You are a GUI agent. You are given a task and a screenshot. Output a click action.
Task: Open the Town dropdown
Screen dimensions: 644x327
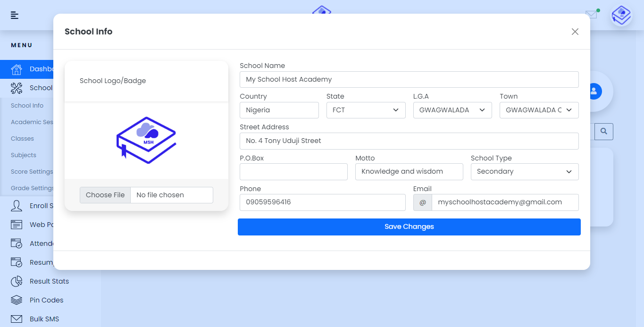click(539, 110)
